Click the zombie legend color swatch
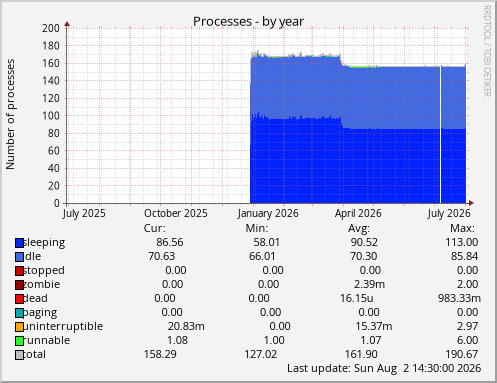Screen dimensions: 497x383 (x=19, y=285)
